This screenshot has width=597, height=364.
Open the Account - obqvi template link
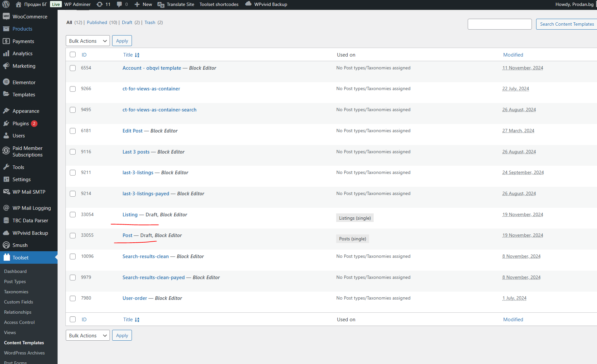click(x=152, y=68)
